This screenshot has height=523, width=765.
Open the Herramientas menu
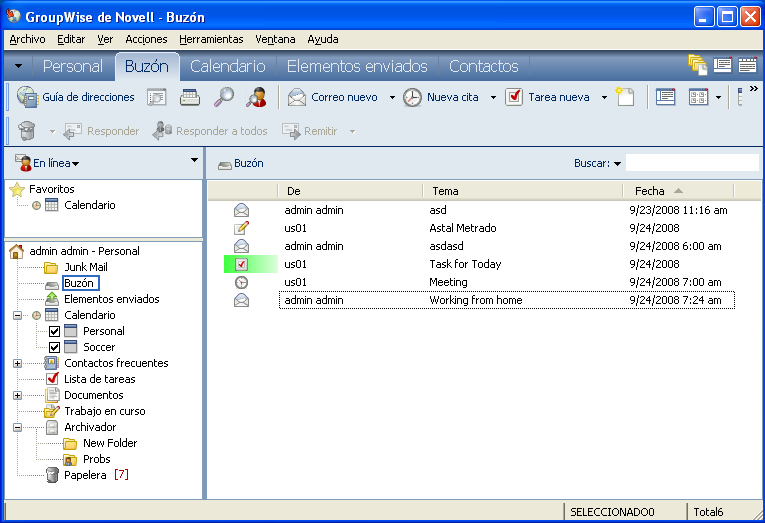(211, 39)
